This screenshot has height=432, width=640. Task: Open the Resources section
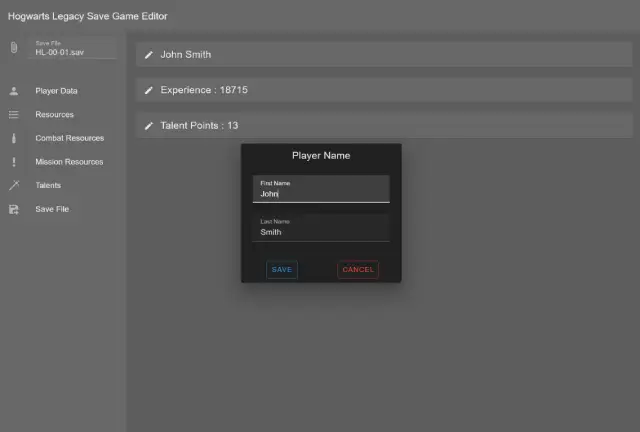click(55, 114)
